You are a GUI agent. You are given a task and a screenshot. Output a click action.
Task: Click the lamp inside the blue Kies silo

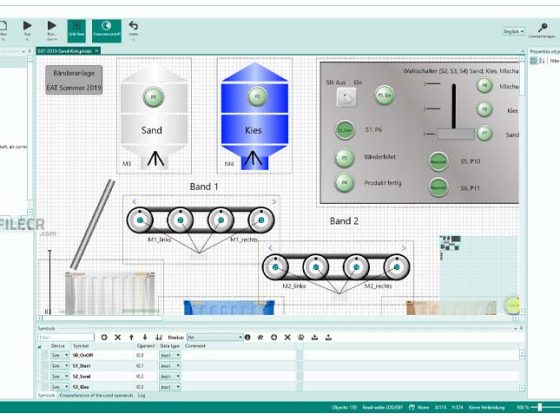258,97
